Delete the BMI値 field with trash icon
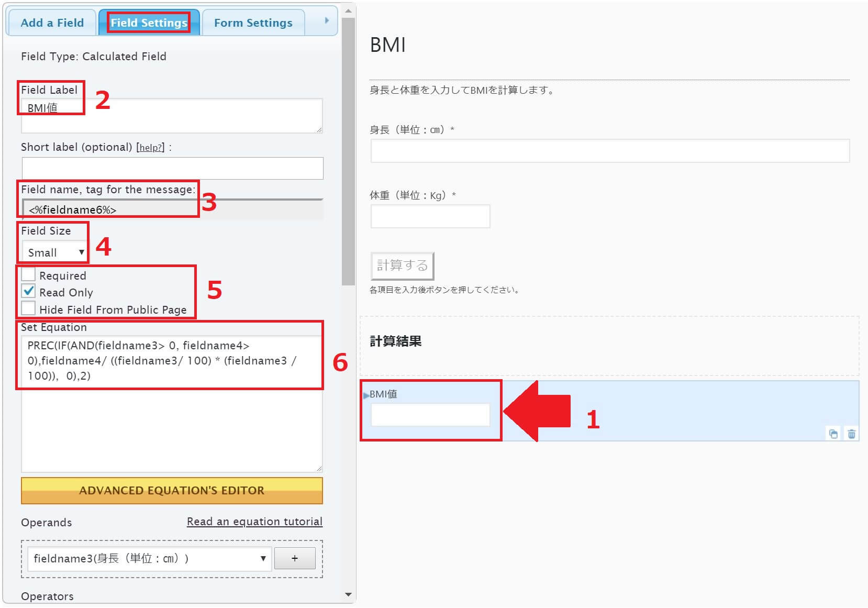 click(851, 434)
